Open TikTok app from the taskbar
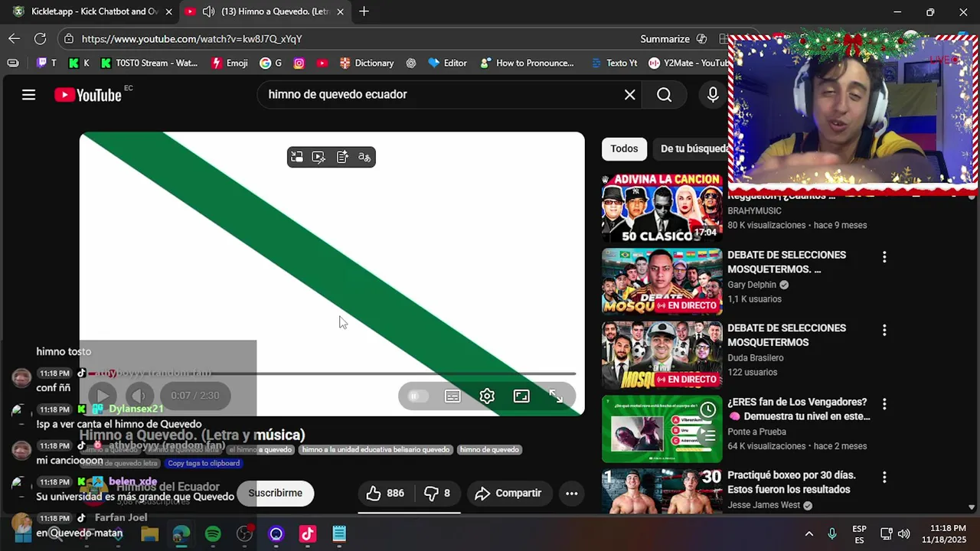The height and width of the screenshot is (551, 980). [x=308, y=534]
